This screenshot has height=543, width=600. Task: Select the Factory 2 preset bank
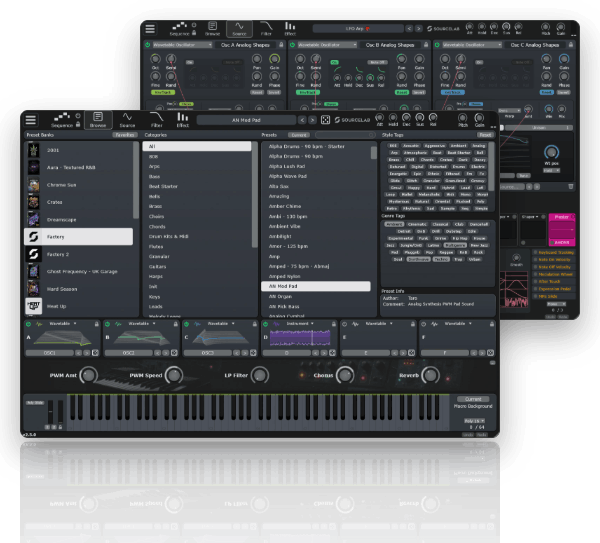click(x=79, y=254)
